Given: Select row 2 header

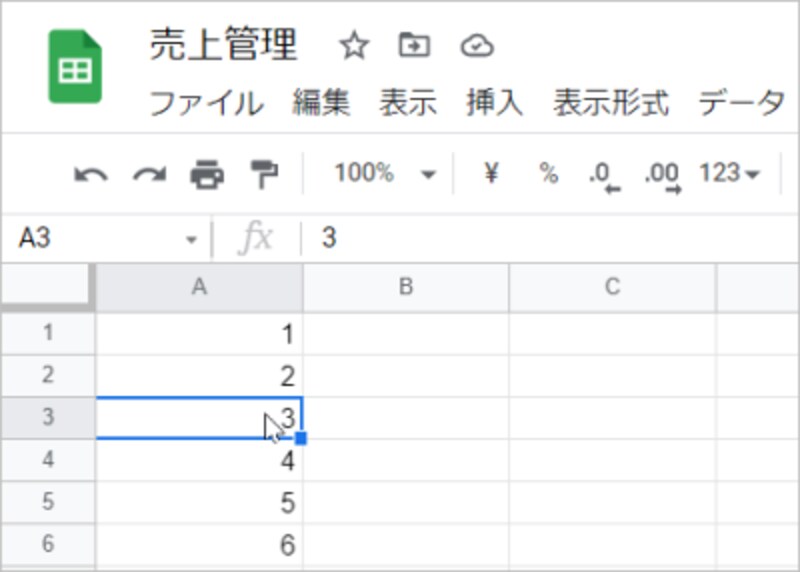Looking at the screenshot, I should (x=48, y=376).
